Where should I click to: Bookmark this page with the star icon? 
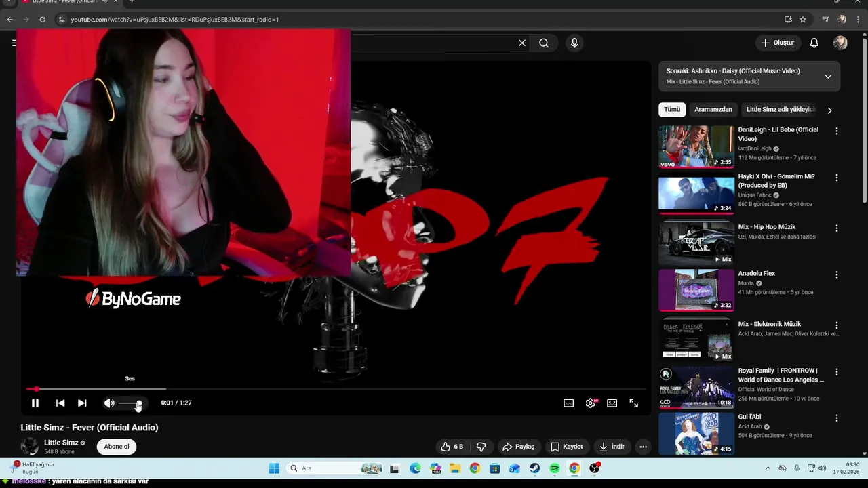tap(803, 20)
